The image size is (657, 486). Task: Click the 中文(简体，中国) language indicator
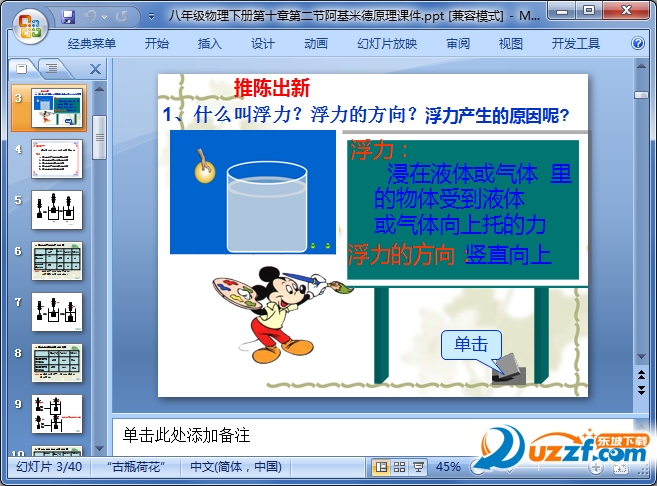tap(236, 467)
